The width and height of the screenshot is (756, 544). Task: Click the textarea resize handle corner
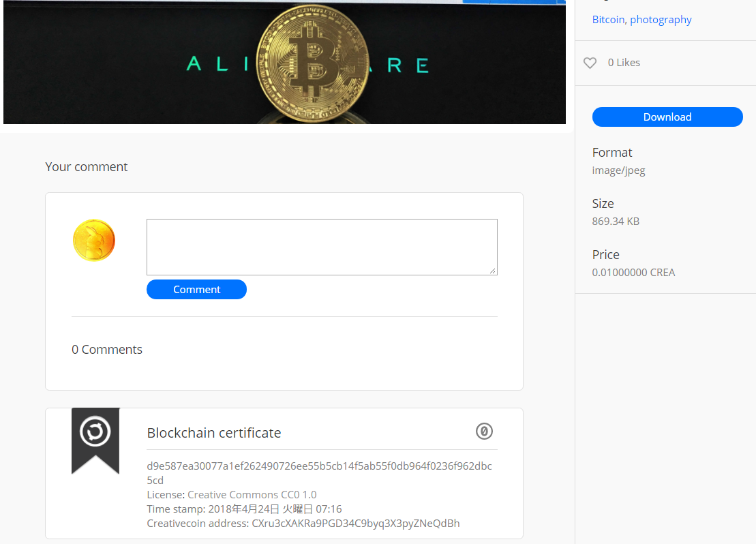[x=493, y=271]
